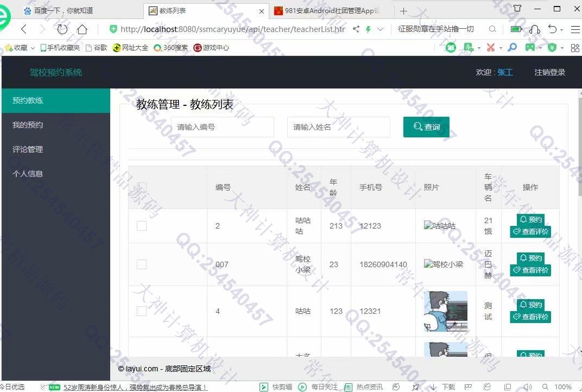The height and width of the screenshot is (392, 582).
Task: Open the extensions grid icon
Action: 575,48
